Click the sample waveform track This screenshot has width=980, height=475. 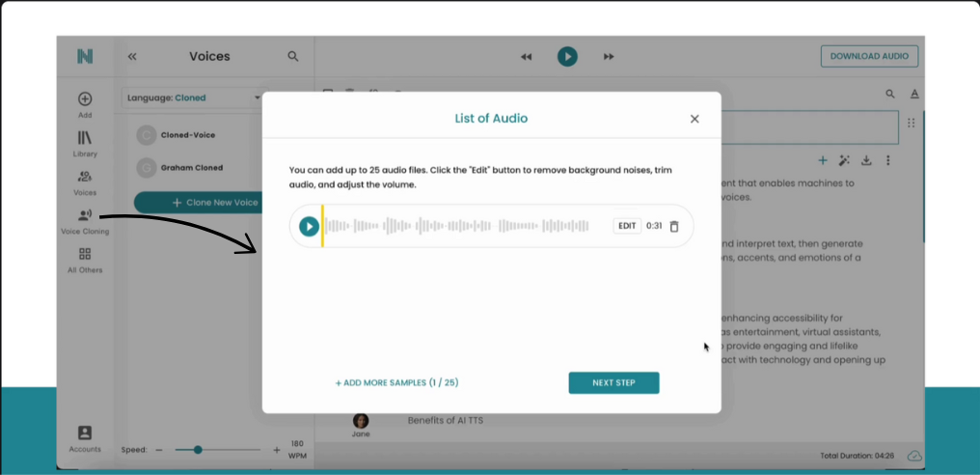457,226
